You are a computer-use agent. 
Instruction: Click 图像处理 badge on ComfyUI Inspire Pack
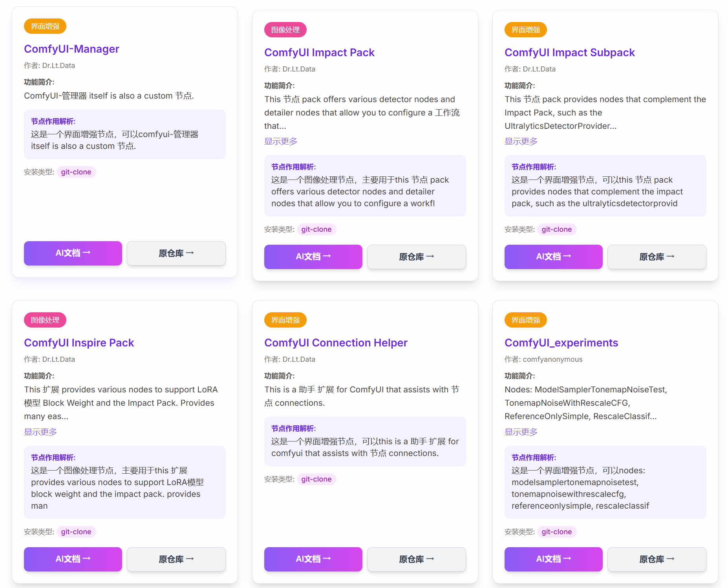[45, 320]
